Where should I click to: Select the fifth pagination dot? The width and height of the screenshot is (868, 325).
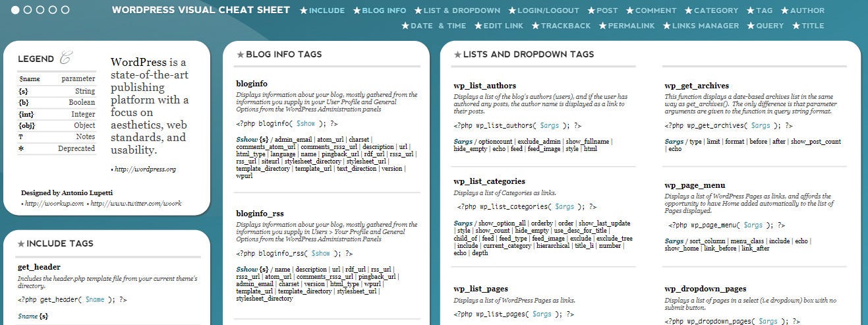click(65, 10)
